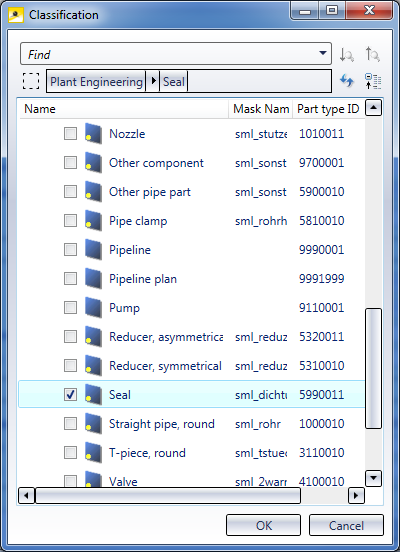Screen dimensions: 400x552
Task: Click the collapse tree structure icon
Action: [x=373, y=81]
